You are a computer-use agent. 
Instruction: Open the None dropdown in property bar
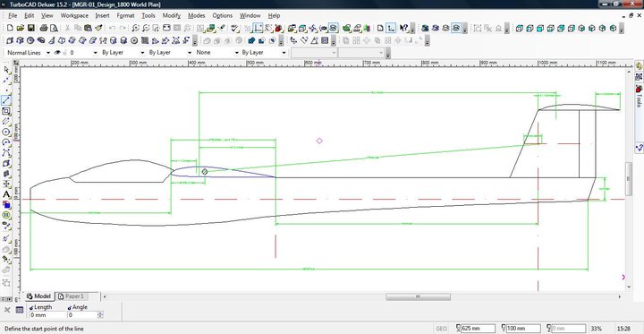click(x=216, y=53)
